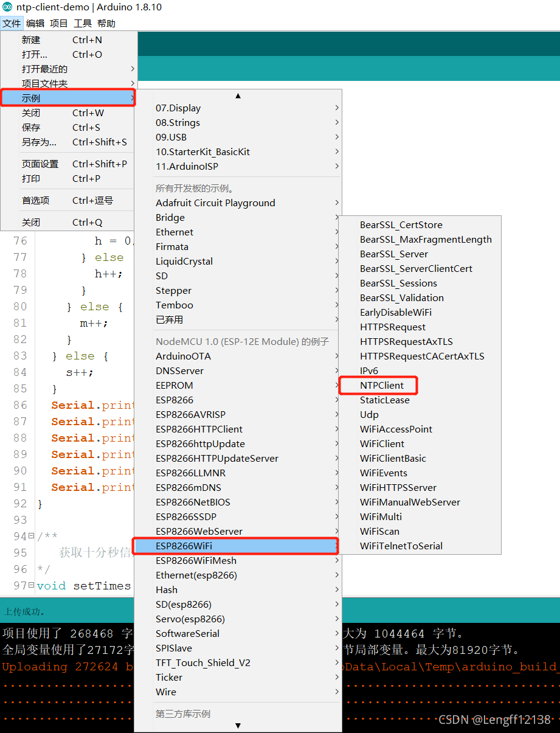Open the NTPClient example
Screen dimensions: 560x733
pos(420,385)
